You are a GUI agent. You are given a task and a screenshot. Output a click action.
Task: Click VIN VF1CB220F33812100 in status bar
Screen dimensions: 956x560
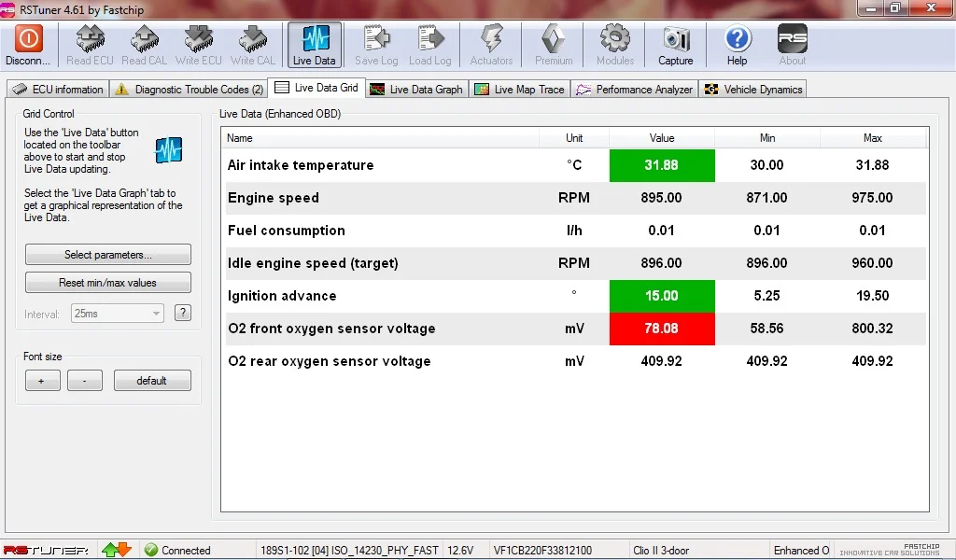542,551
